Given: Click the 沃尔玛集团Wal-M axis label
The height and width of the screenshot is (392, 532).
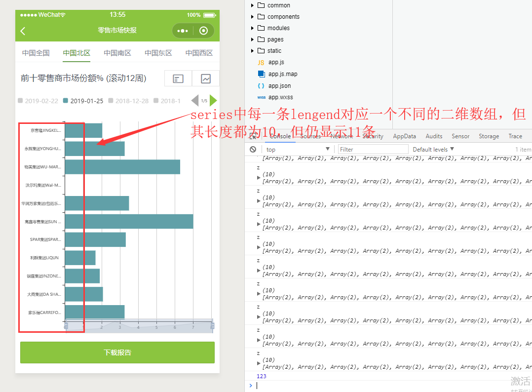Looking at the screenshot, I should pyautogui.click(x=43, y=185).
